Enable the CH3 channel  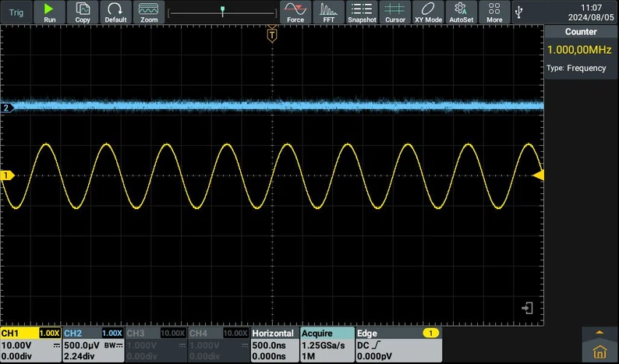pyautogui.click(x=155, y=344)
